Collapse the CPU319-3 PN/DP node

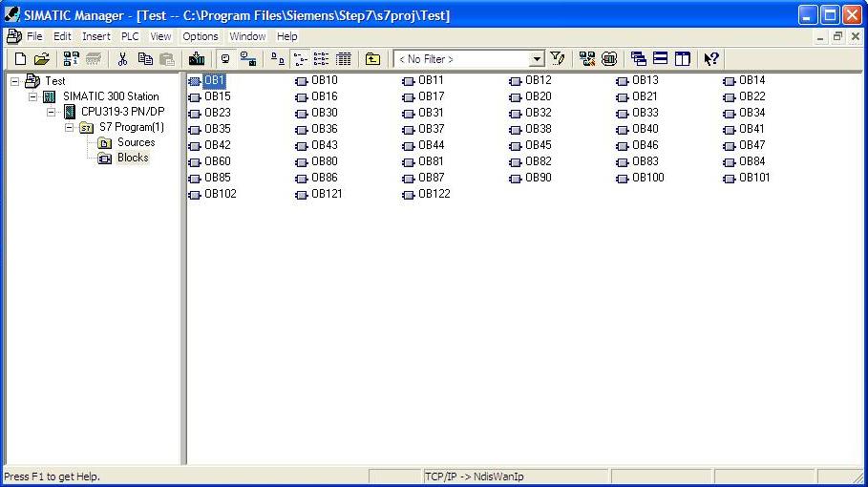click(52, 112)
